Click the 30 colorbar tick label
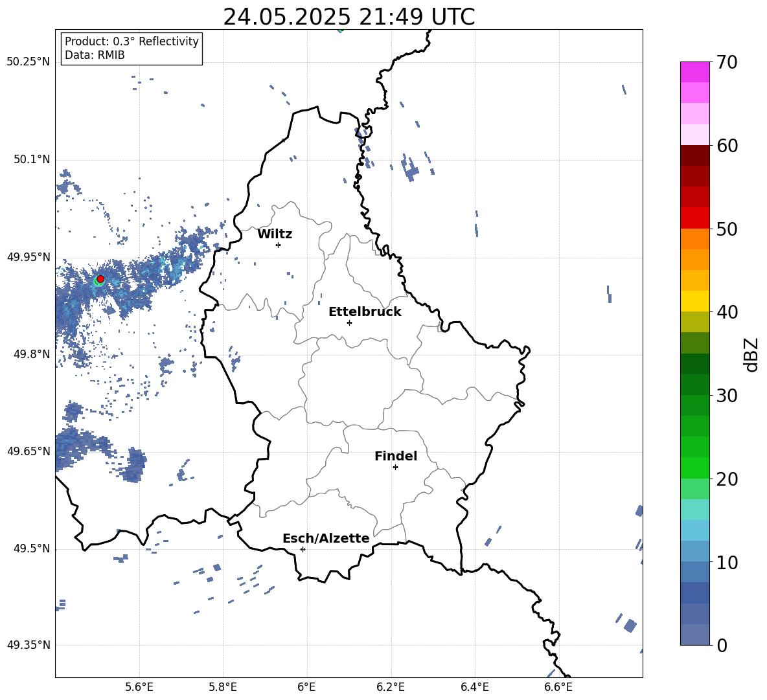This screenshot has width=767, height=700. coord(726,396)
